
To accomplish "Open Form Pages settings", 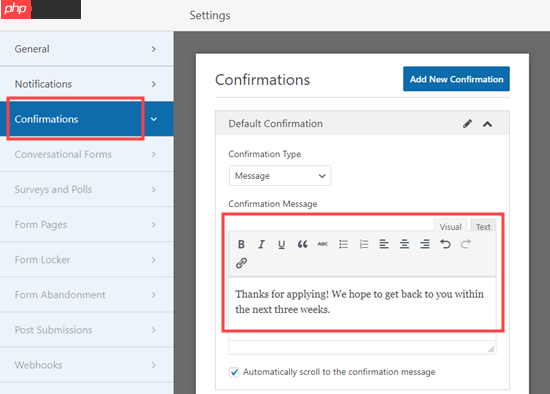I will pyautogui.click(x=87, y=224).
